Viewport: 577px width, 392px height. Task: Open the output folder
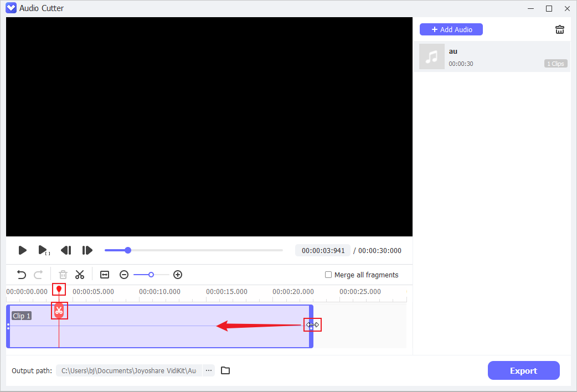(225, 370)
